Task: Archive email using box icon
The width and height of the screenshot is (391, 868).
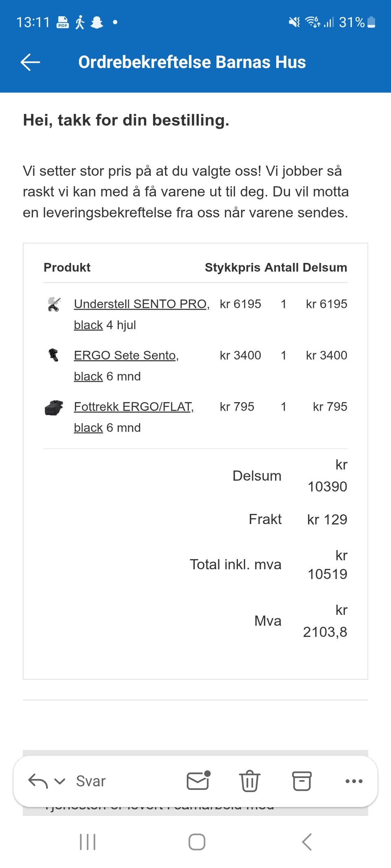Action: pyautogui.click(x=302, y=781)
